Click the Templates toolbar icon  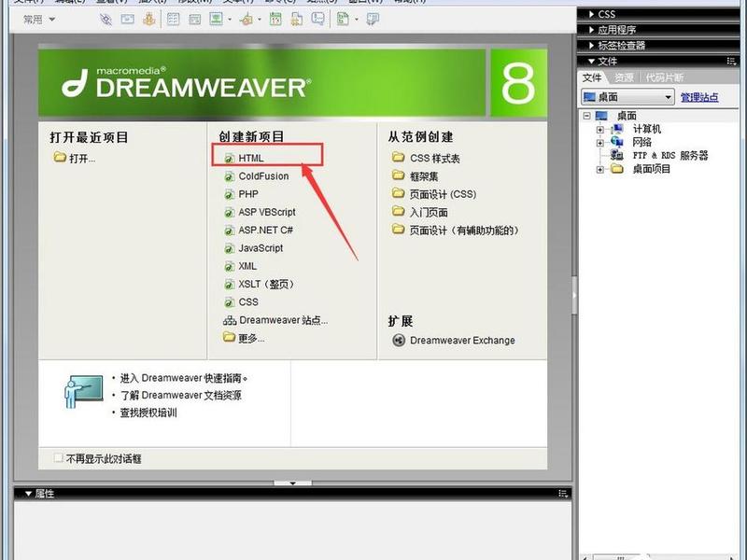point(343,20)
